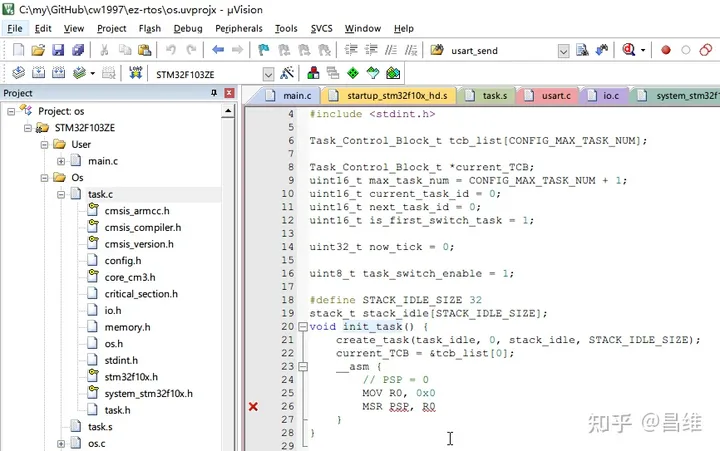Viewport: 720px width, 451px height.
Task: Toggle the enable/disable breakpoint white circle
Action: tap(686, 50)
